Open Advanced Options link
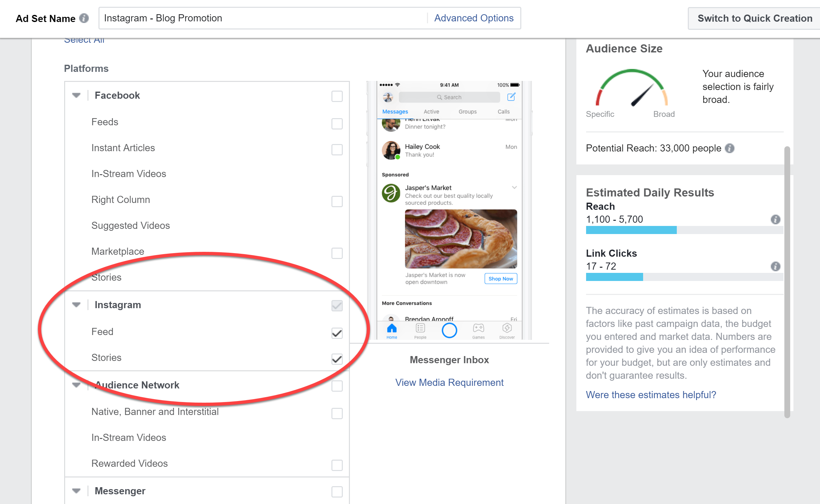Viewport: 820px width, 504px height. (x=474, y=18)
